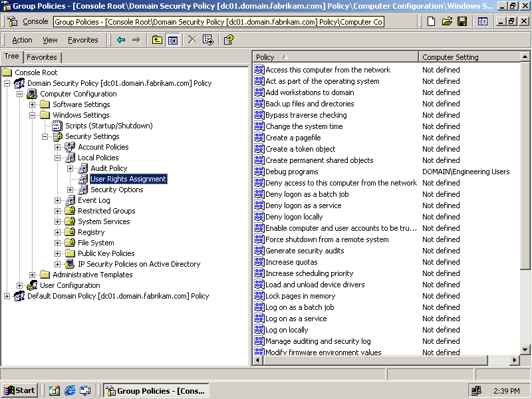The image size is (532, 399).
Task: Expand the Account Policies node
Action: [x=58, y=147]
